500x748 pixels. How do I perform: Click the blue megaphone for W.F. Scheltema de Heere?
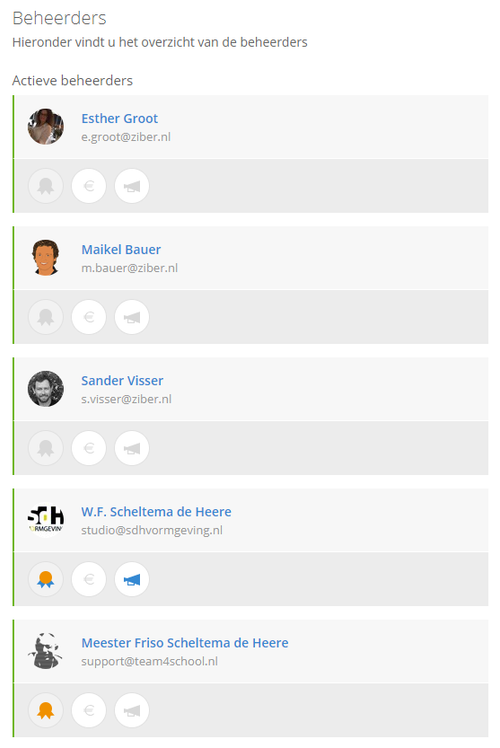(x=132, y=580)
